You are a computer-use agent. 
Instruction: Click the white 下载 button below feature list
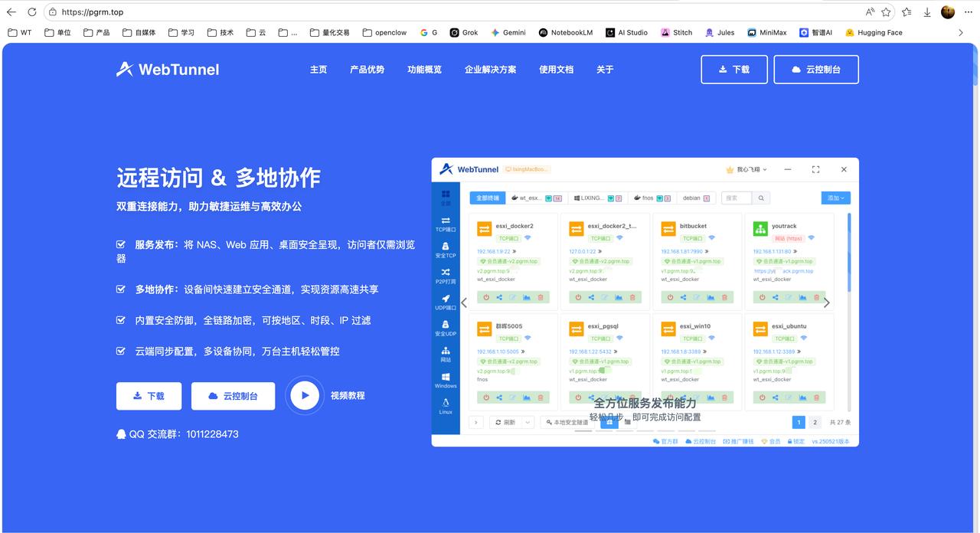149,396
